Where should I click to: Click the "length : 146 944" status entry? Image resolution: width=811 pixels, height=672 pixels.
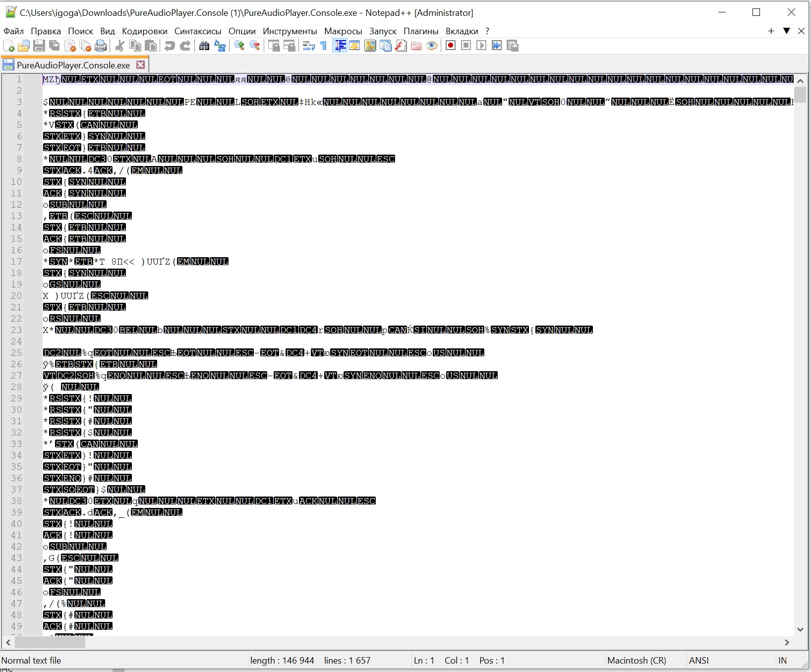click(x=282, y=661)
